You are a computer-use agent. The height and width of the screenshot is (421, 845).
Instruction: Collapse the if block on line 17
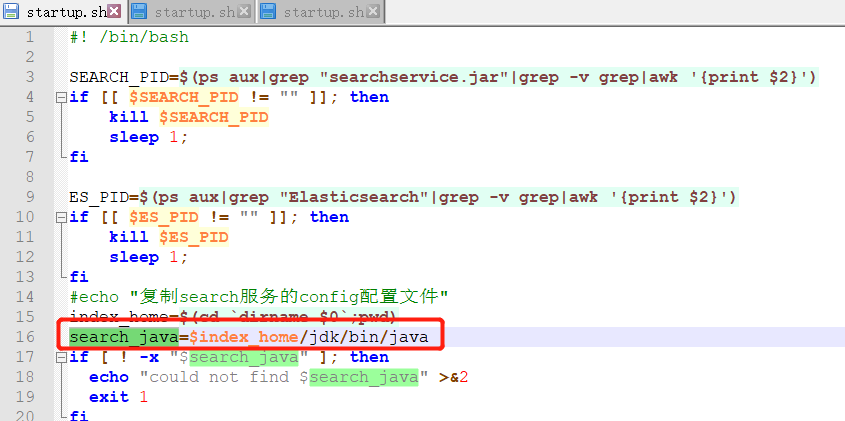click(x=60, y=357)
